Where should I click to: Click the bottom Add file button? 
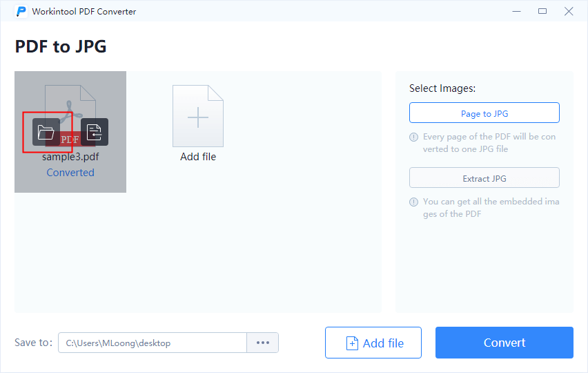point(373,343)
